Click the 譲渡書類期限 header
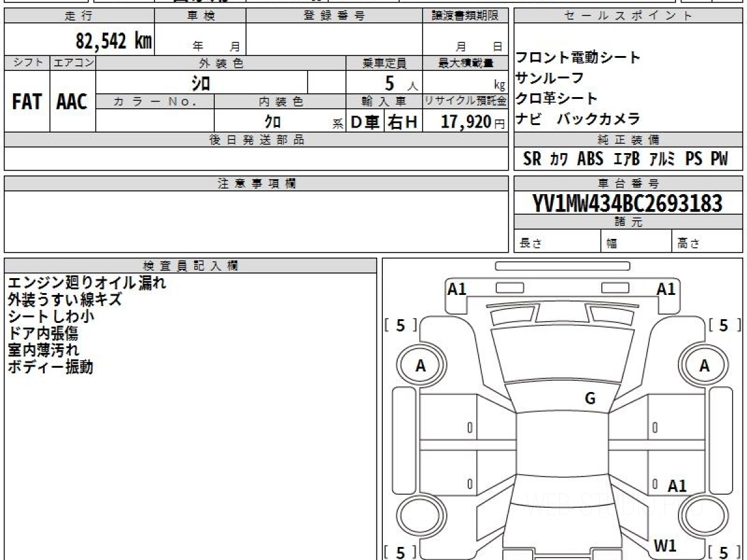This screenshot has width=747, height=560. click(465, 16)
